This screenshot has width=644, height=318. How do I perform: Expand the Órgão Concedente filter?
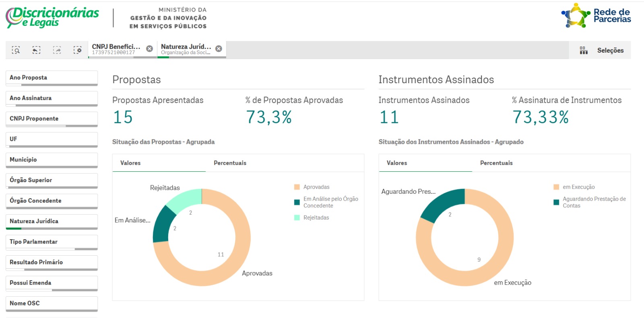click(52, 201)
